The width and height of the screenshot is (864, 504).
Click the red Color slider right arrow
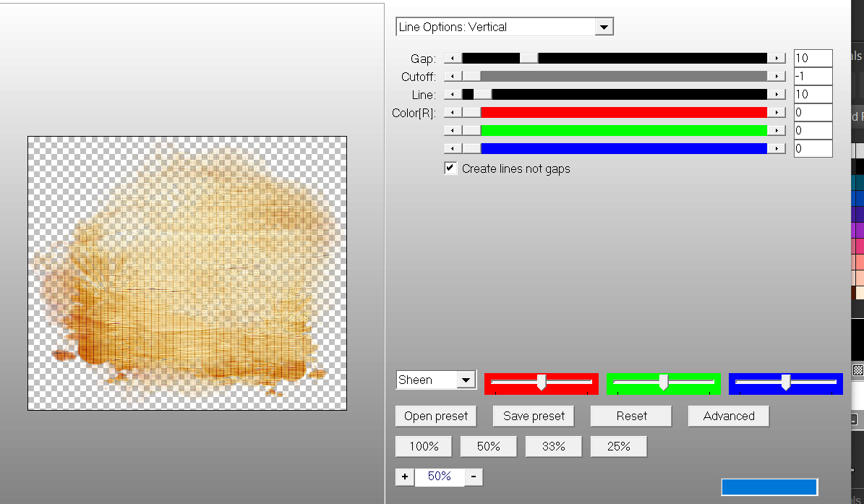pyautogui.click(x=777, y=112)
